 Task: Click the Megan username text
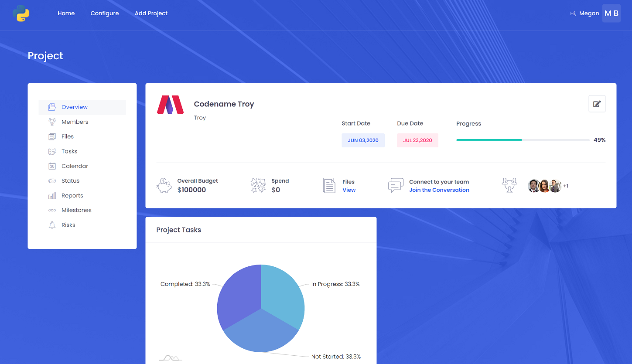tap(589, 14)
